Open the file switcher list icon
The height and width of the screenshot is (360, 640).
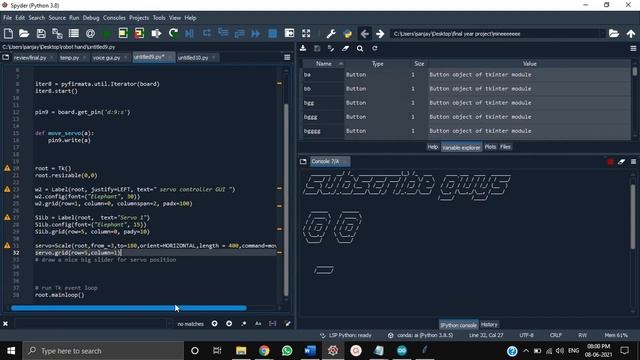tap(74, 33)
